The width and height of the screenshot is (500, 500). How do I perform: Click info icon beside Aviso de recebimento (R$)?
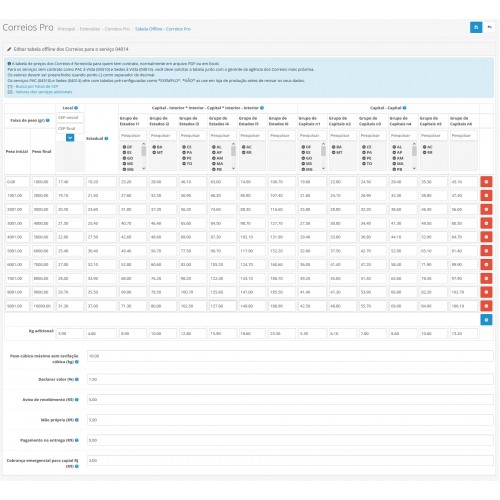77,400
